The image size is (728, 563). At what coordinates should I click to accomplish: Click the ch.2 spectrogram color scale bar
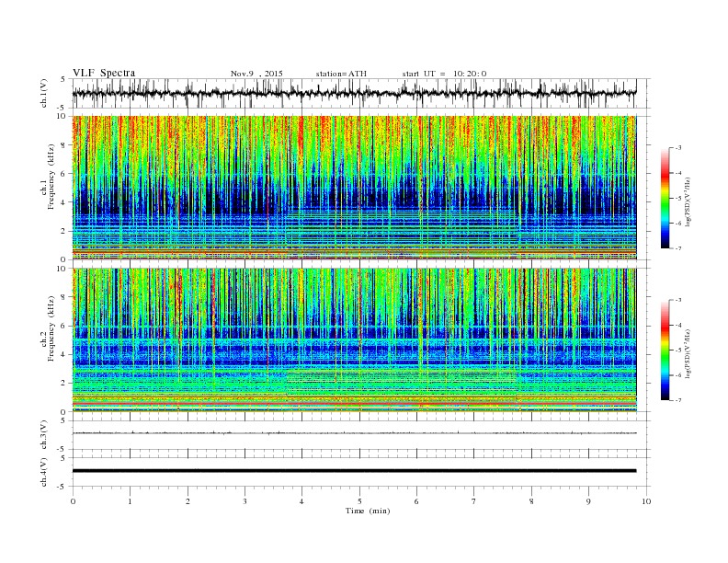point(665,350)
